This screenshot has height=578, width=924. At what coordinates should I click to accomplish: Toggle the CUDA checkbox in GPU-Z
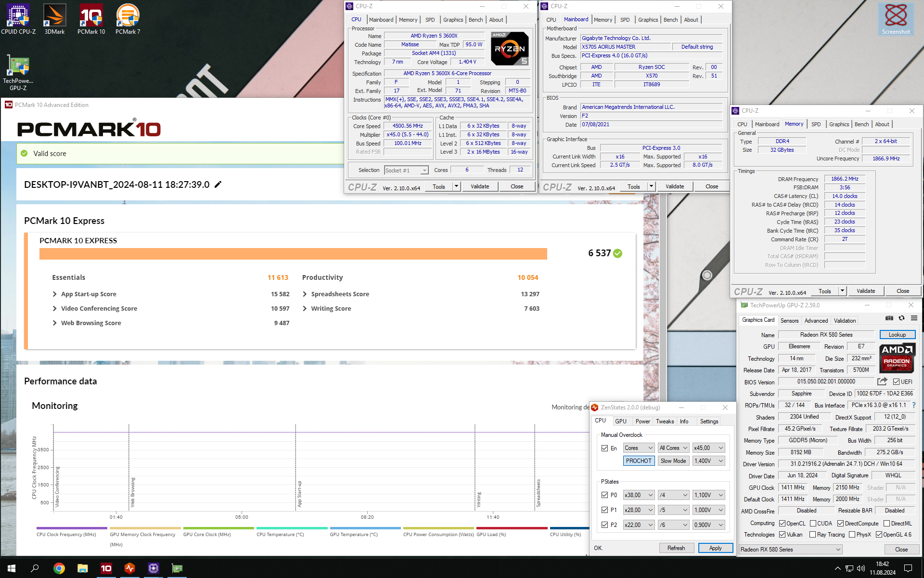point(813,523)
